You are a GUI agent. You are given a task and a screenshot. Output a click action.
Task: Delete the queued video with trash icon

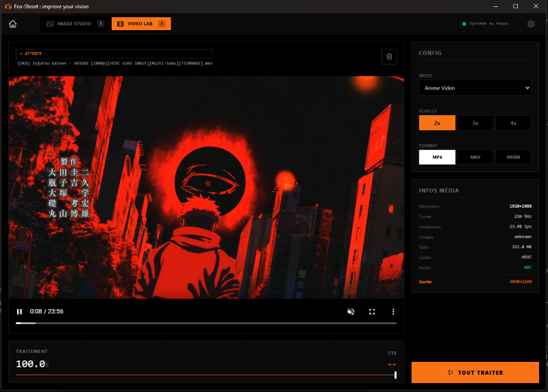pos(389,57)
